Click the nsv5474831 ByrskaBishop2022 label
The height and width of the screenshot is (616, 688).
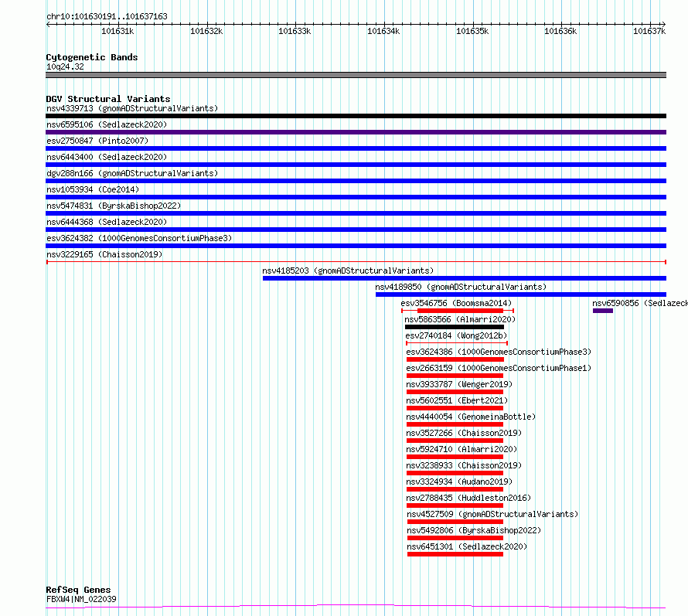(114, 206)
